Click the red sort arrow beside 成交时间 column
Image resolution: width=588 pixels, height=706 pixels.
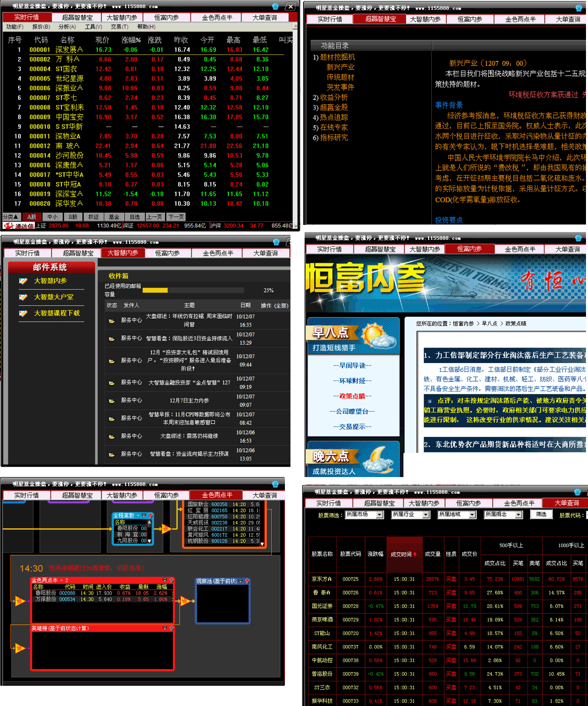pyautogui.click(x=415, y=554)
